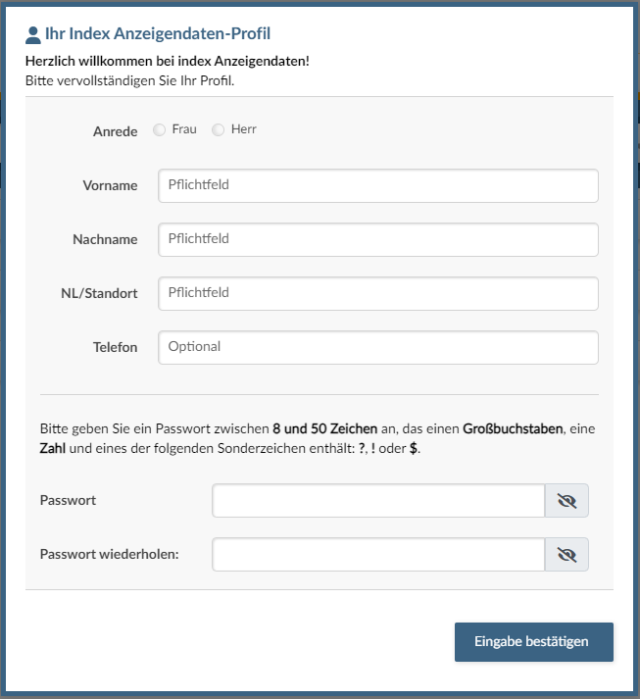Focus the Vorname input field
Screen dimensions: 640x699
coord(378,185)
